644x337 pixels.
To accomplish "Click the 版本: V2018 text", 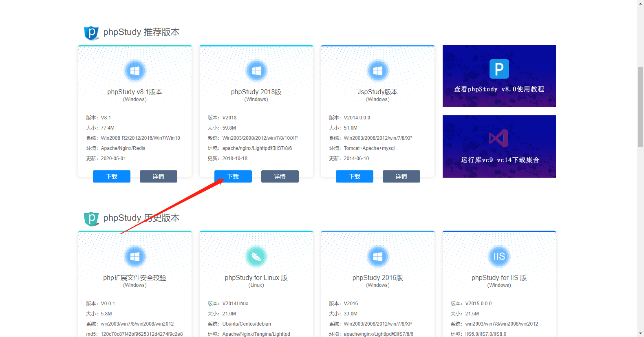I will tap(222, 118).
